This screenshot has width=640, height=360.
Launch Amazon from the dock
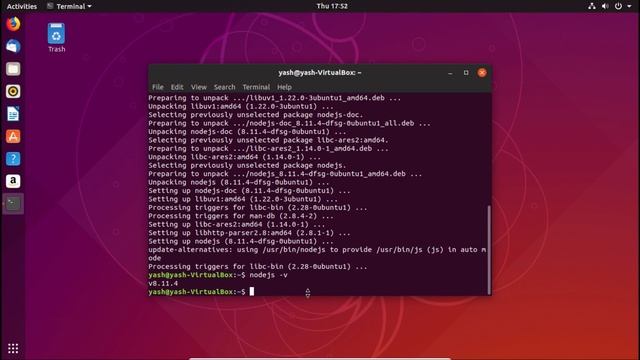point(13,181)
